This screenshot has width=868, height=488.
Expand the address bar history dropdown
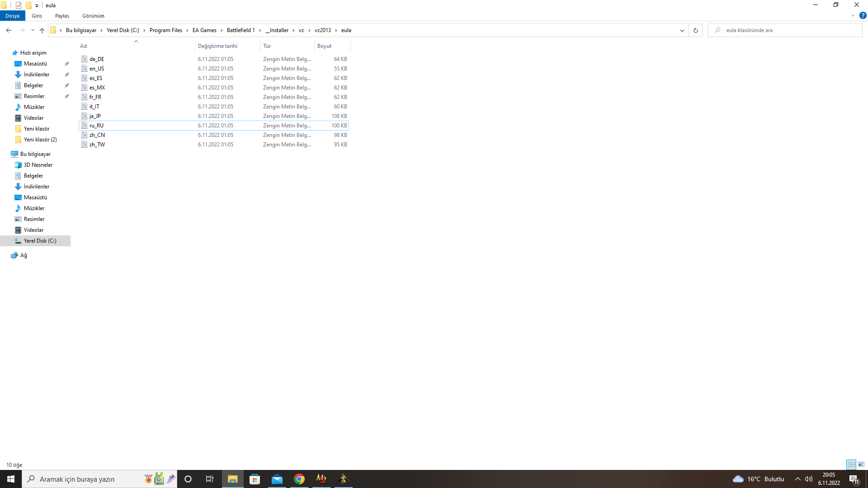(682, 30)
